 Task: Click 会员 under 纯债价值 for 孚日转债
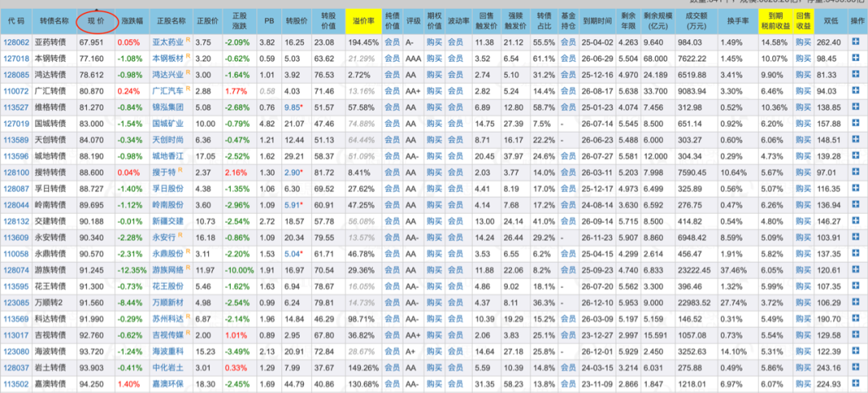click(392, 190)
